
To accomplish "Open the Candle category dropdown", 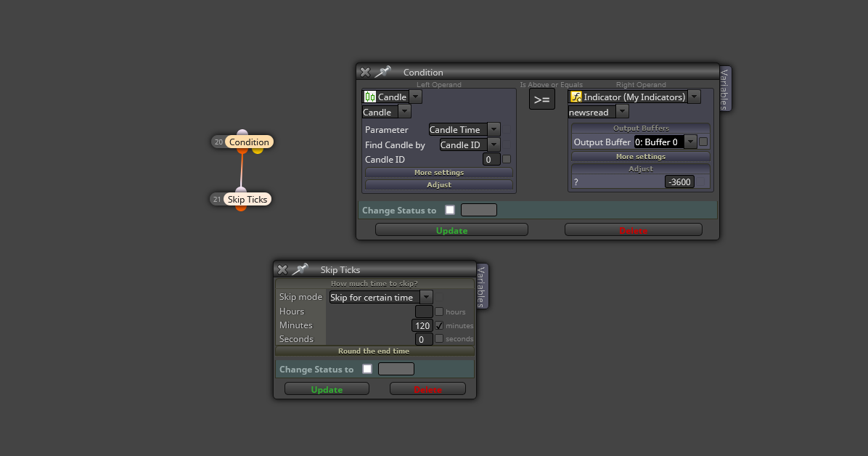I will pyautogui.click(x=416, y=97).
